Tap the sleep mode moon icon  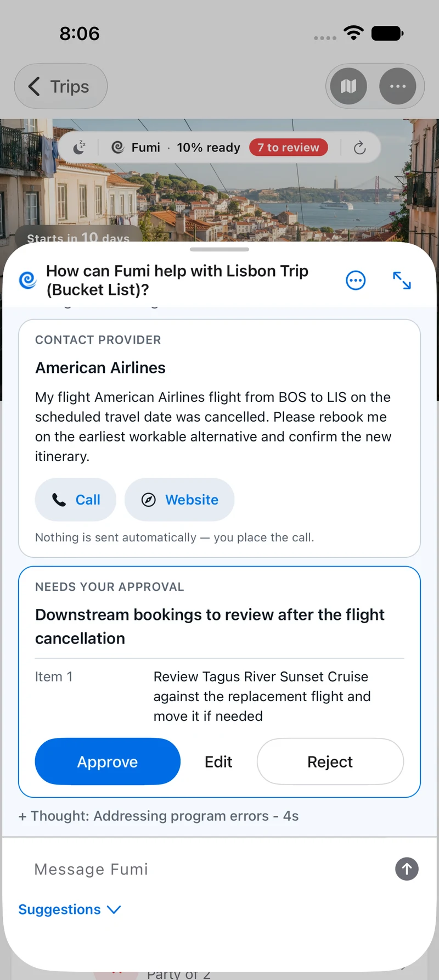pos(80,147)
